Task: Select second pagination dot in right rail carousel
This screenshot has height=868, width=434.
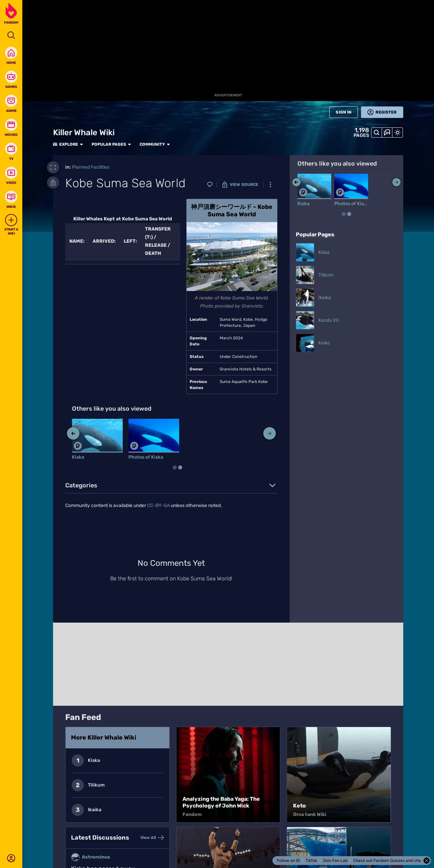Action: pos(349,214)
